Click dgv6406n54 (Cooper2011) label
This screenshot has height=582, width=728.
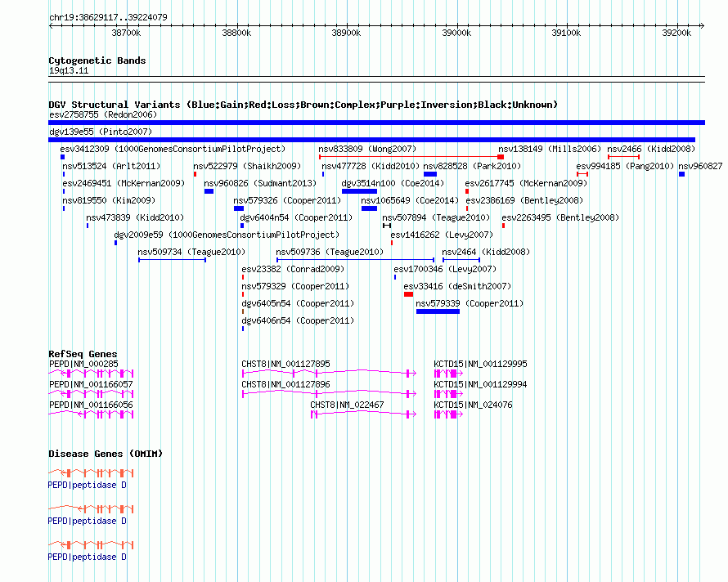click(298, 320)
